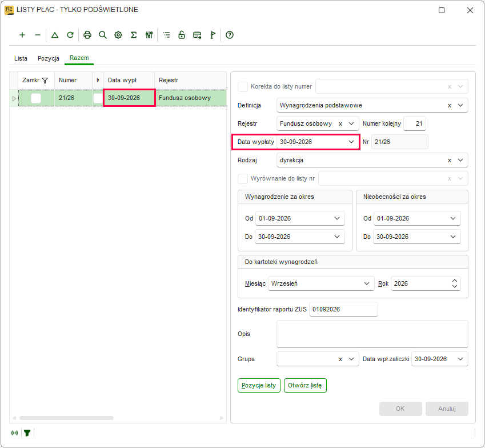The image size is (485, 448).
Task: Click the card with arrow transfer icon
Action: 197,35
